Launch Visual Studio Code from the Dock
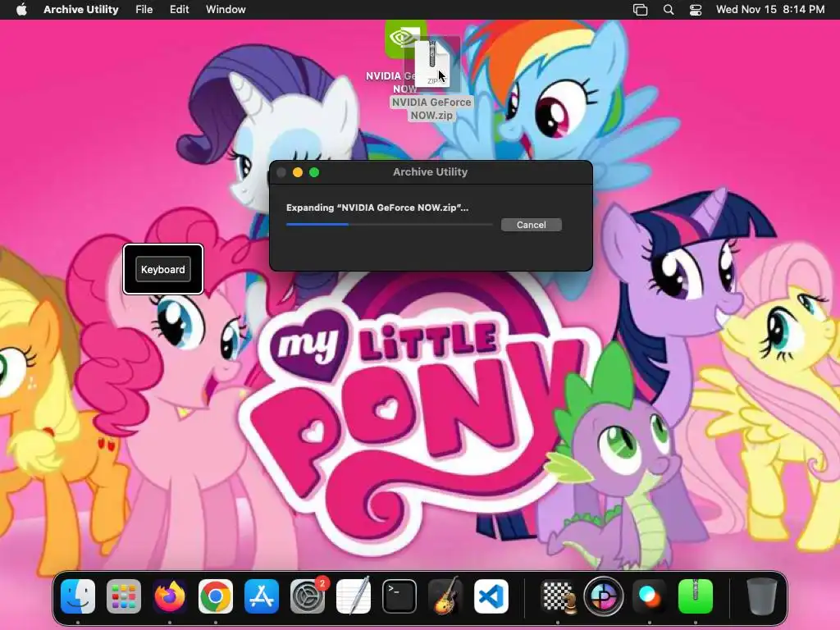Image resolution: width=840 pixels, height=630 pixels. 491,596
